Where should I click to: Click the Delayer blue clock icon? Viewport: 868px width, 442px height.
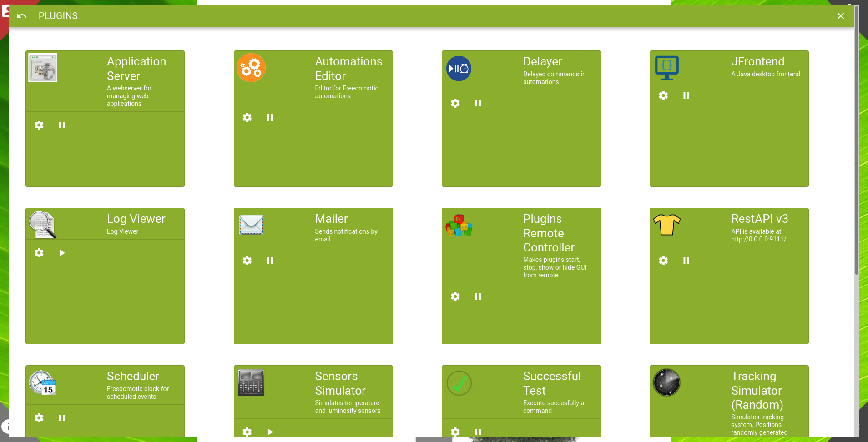coord(459,69)
